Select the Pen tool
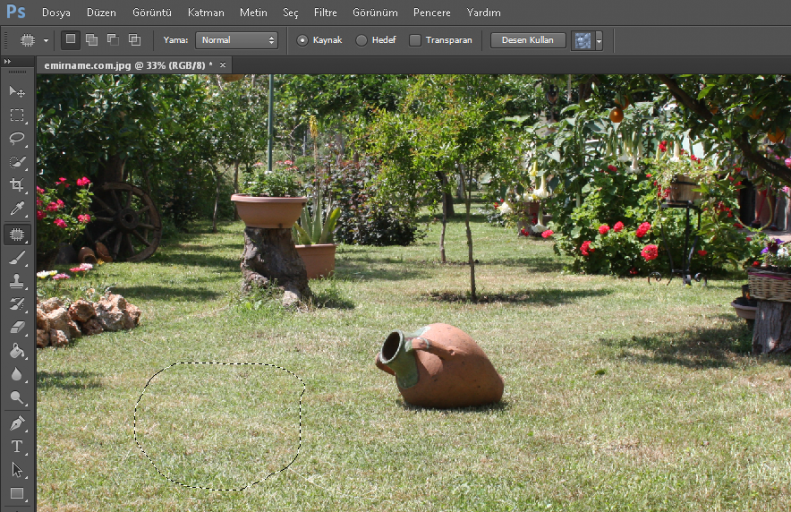Screen dimensions: 791x512 (17, 423)
